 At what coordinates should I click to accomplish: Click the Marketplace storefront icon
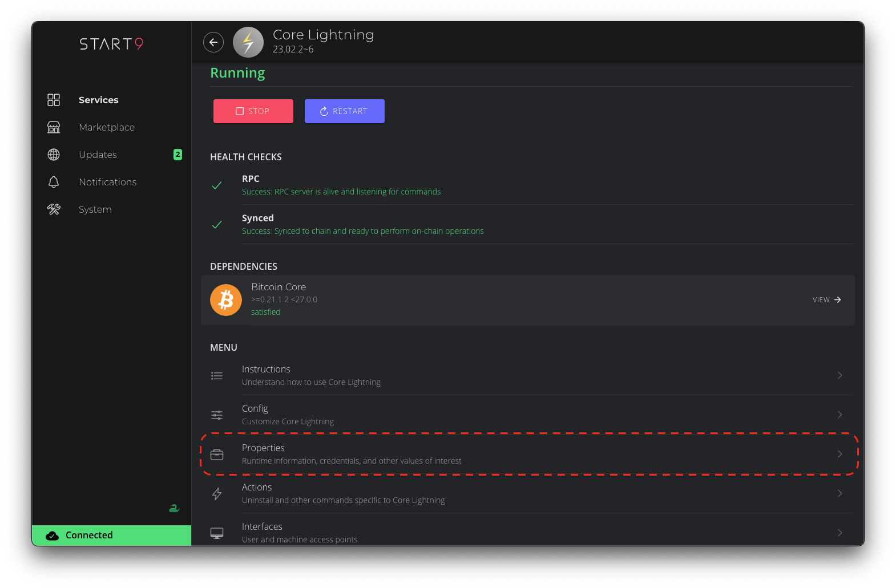54,127
